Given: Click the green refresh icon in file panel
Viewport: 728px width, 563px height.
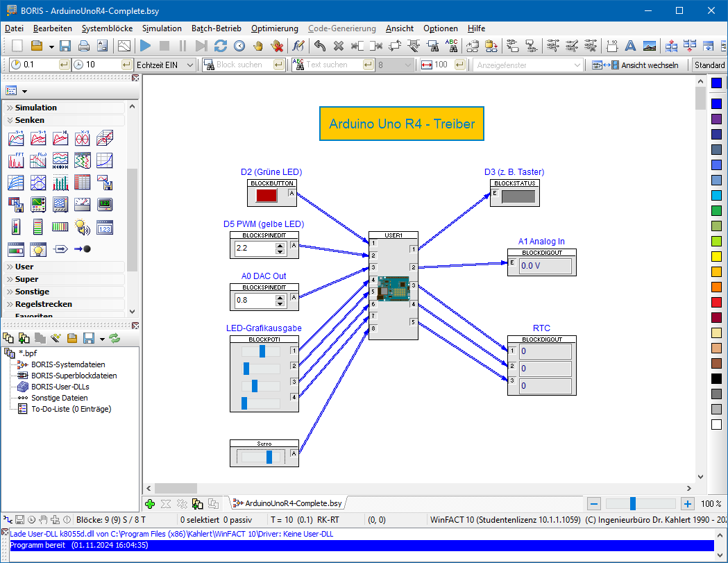Looking at the screenshot, I should [x=115, y=338].
